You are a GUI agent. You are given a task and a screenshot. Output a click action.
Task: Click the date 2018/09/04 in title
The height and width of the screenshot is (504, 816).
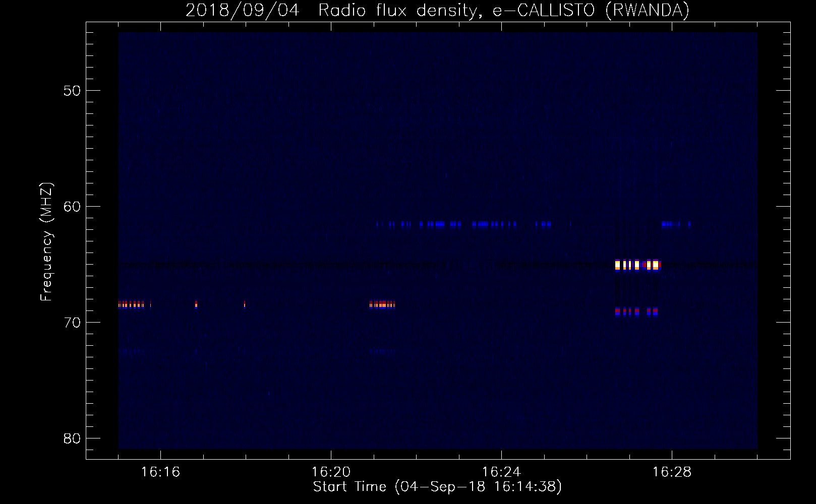[x=242, y=10]
